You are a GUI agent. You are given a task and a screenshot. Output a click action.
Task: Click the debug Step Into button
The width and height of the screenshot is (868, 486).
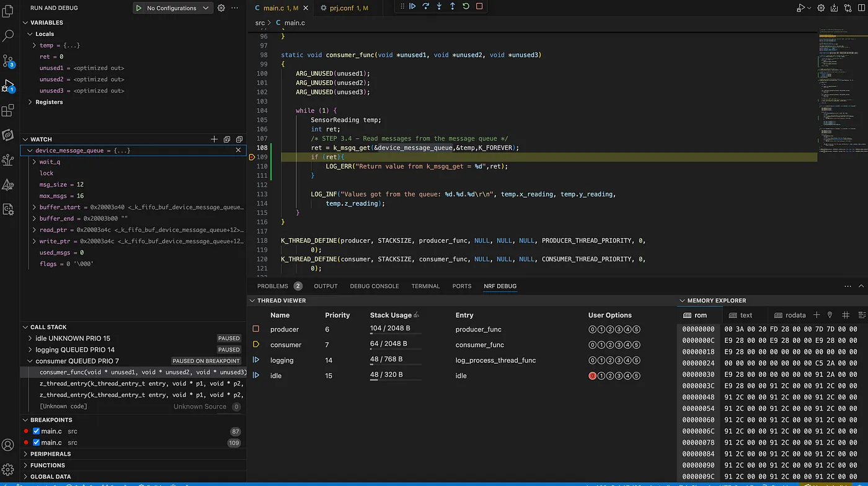[439, 6]
